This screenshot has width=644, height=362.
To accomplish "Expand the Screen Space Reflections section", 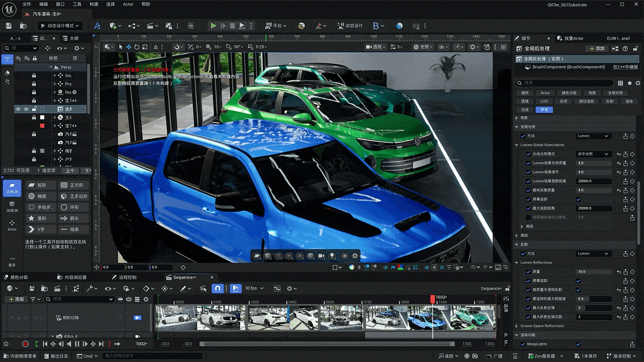I will click(x=517, y=326).
